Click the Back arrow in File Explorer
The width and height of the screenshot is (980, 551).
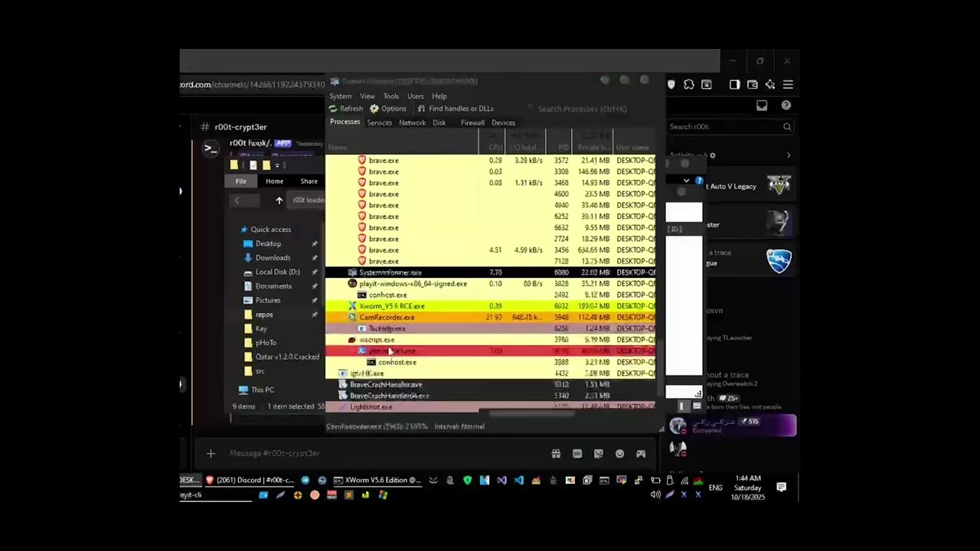[237, 201]
